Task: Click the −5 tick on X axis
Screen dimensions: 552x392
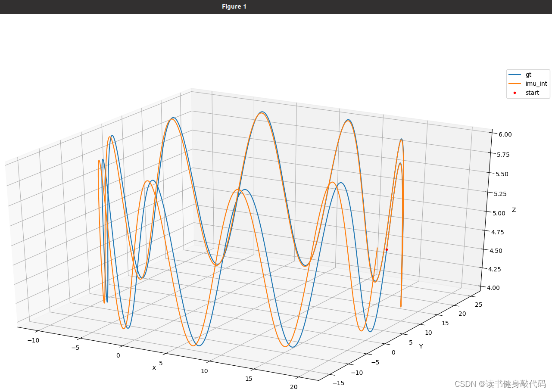Action: (x=75, y=348)
